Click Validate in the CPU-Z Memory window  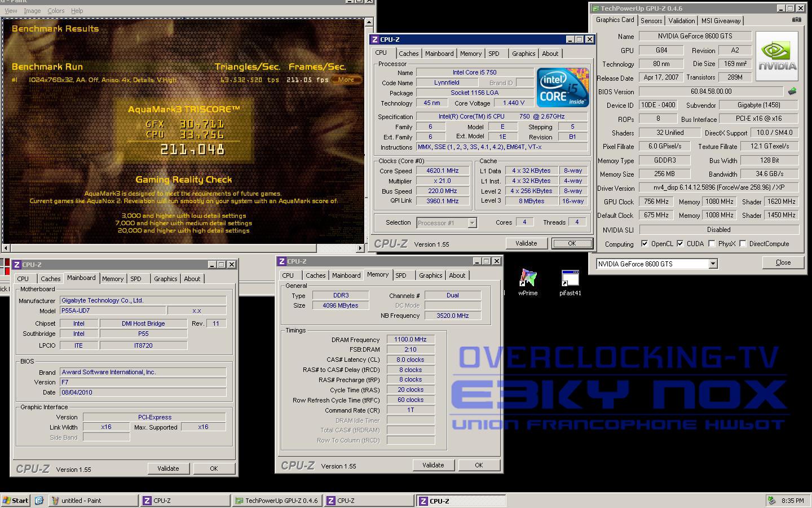[433, 465]
